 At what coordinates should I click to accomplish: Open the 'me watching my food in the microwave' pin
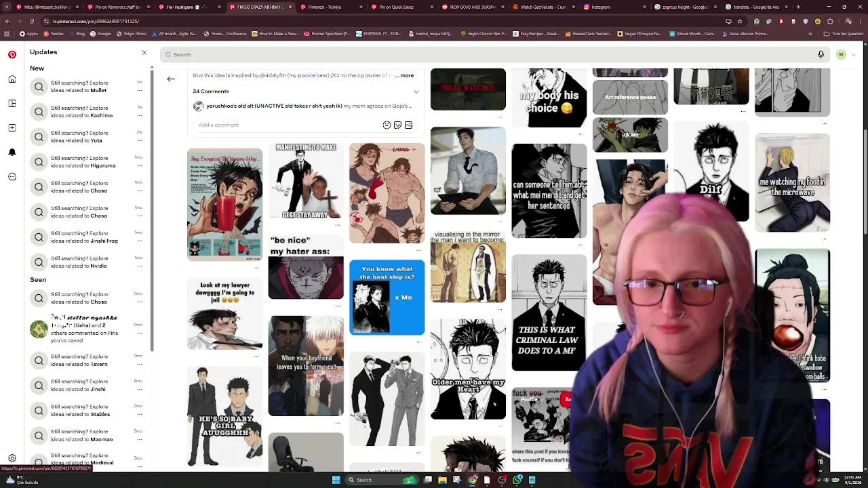click(792, 183)
